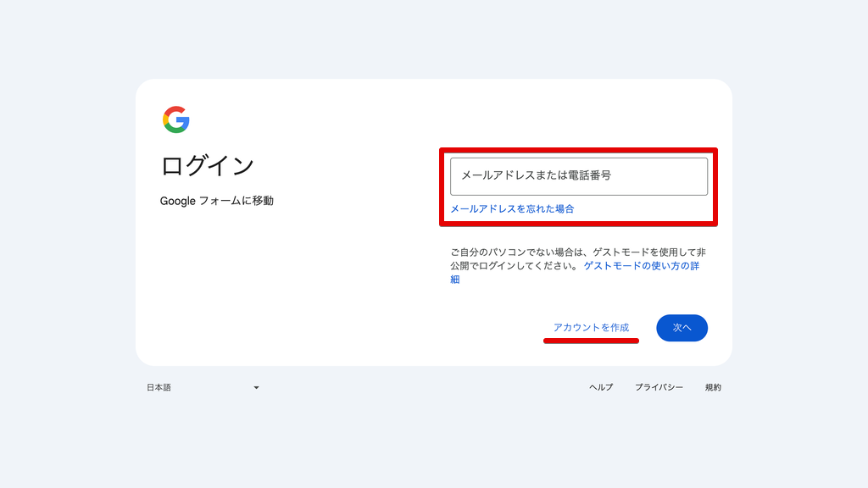The image size is (868, 488).
Task: Focus the メールアドレスまたは電話番号 input field
Action: click(x=578, y=176)
